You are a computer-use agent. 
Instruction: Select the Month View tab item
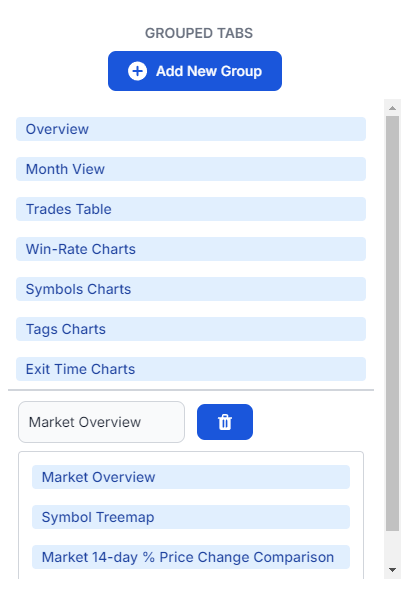tap(191, 169)
